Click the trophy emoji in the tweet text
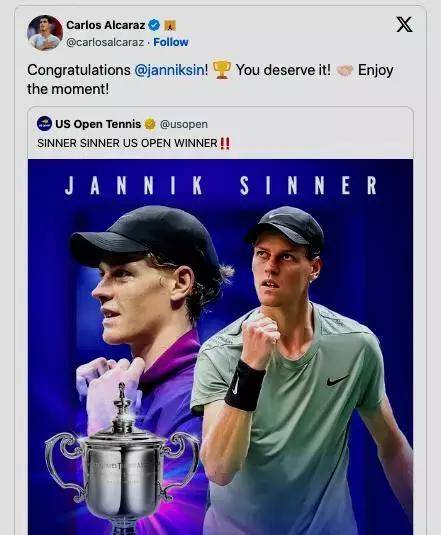 (x=222, y=70)
